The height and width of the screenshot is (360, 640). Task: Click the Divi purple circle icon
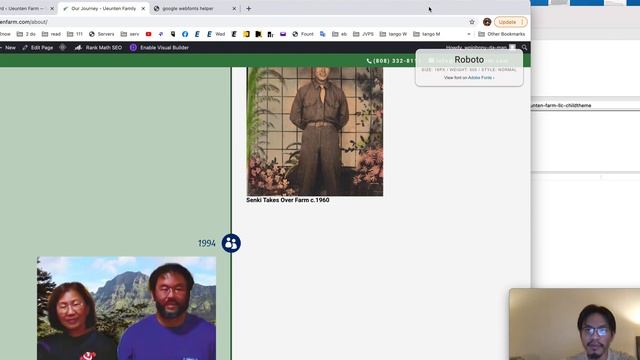pyautogui.click(x=133, y=48)
